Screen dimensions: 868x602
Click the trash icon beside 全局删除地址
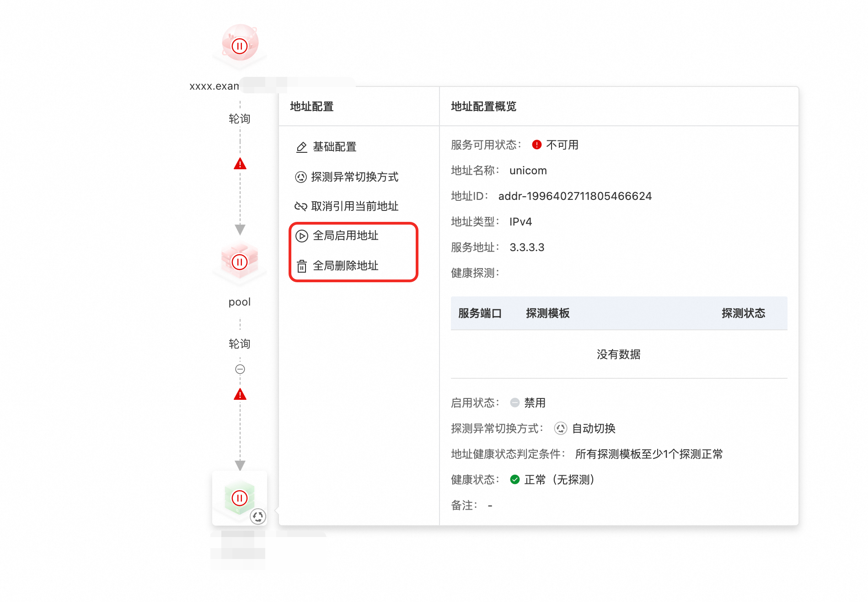tap(302, 266)
